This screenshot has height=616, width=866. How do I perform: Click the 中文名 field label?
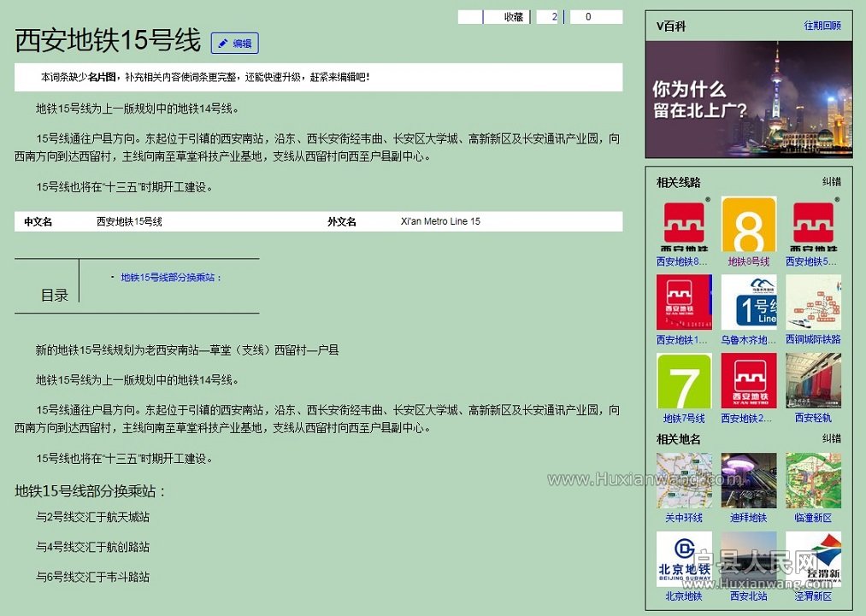pos(38,222)
